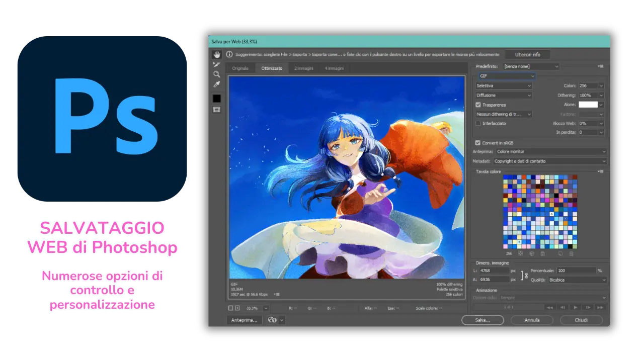Activate the Zoom tool
The width and height of the screenshot is (644, 362).
(217, 74)
